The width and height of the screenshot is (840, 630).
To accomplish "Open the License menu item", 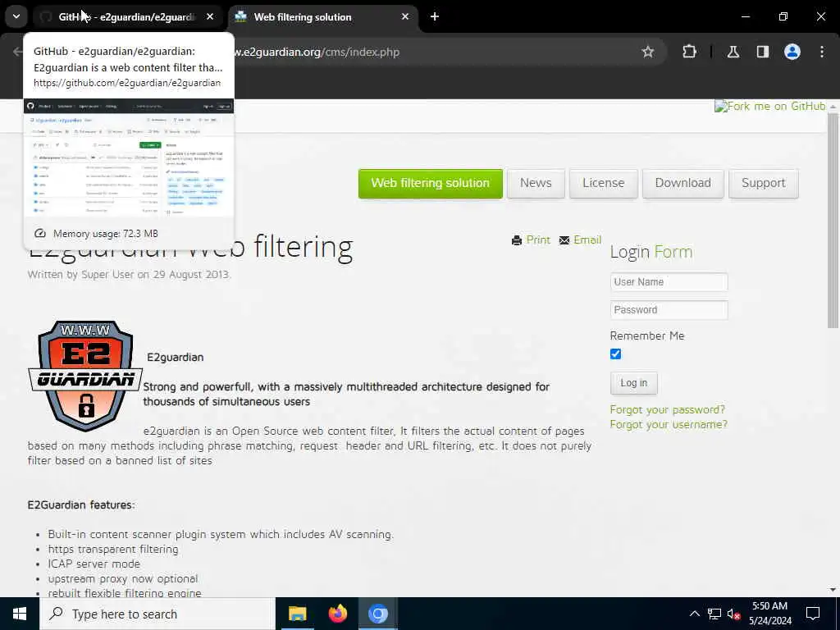I will pyautogui.click(x=603, y=183).
